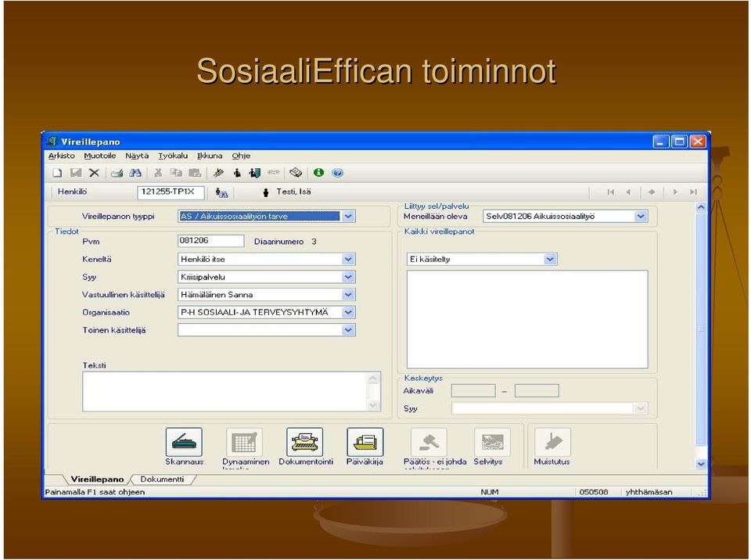Go to next record navigation arrow

[x=675, y=192]
